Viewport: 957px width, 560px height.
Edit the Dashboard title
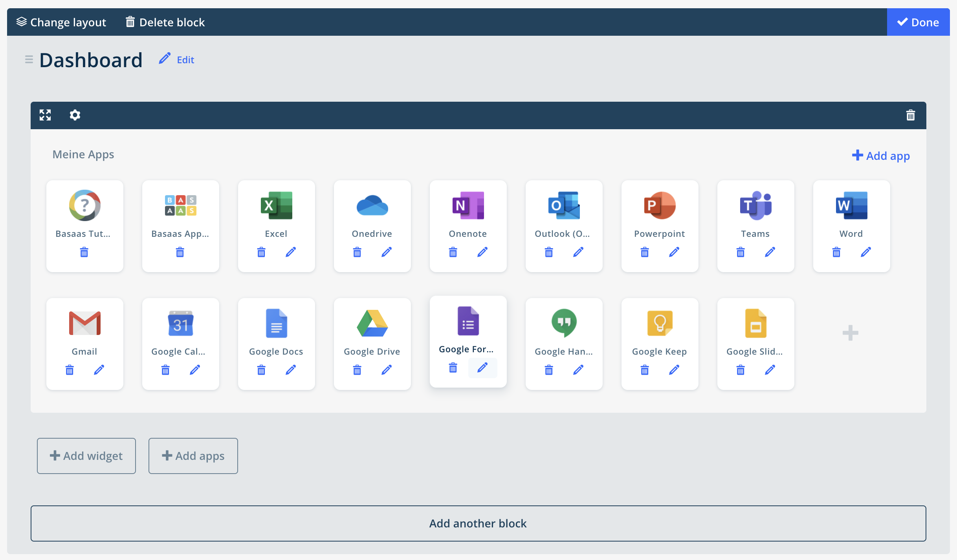click(x=177, y=60)
